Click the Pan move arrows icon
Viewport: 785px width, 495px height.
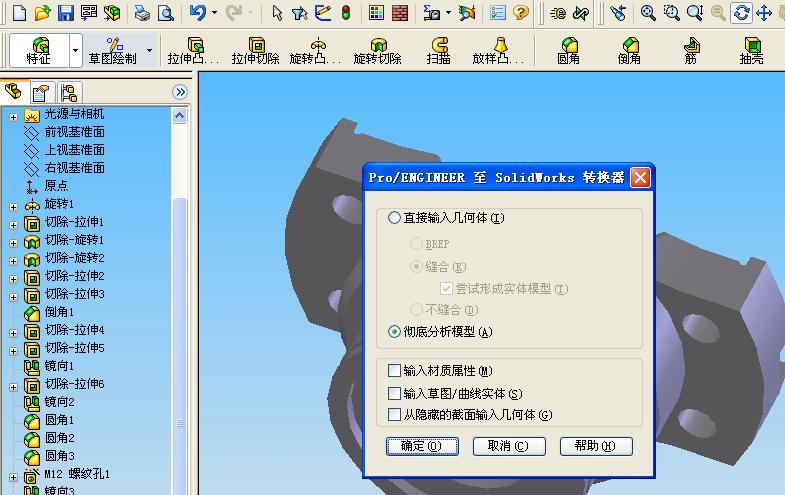(x=763, y=13)
